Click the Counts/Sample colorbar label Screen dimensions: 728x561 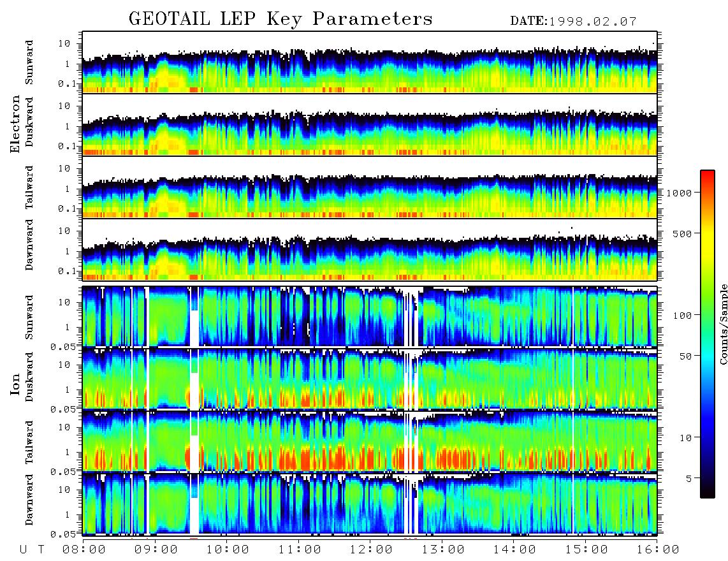(x=723, y=324)
